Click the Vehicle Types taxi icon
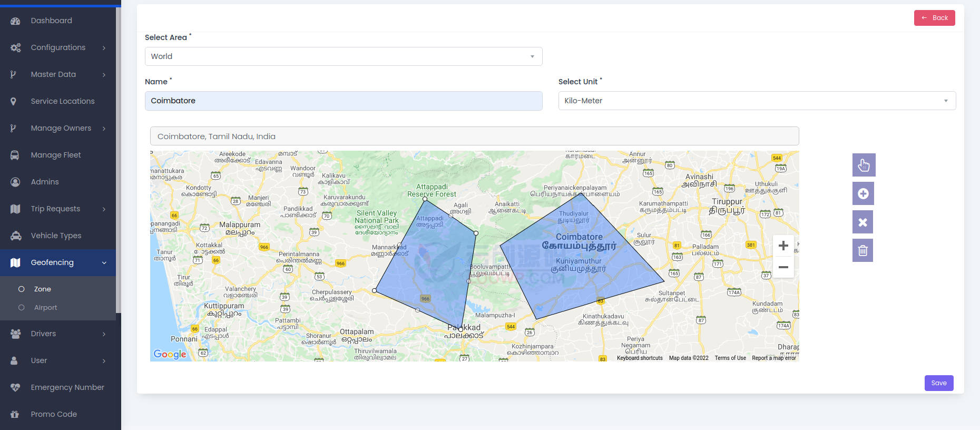980x430 pixels. click(x=16, y=236)
